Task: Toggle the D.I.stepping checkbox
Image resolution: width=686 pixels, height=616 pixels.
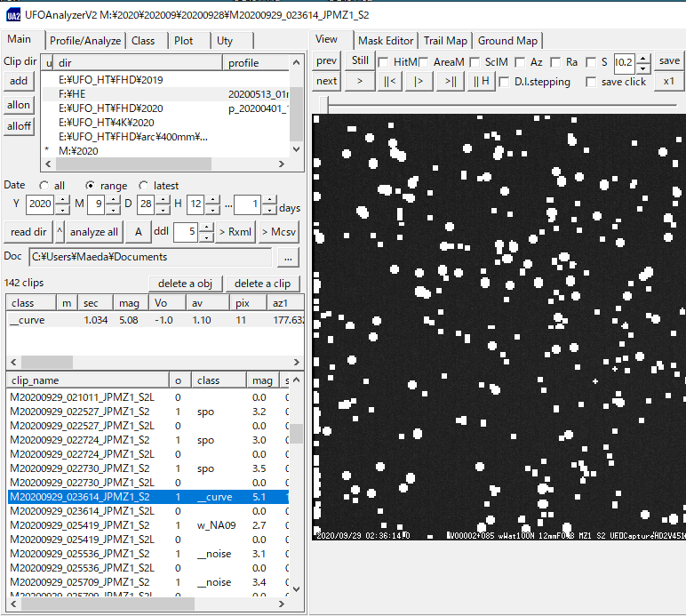Action: pyautogui.click(x=506, y=82)
